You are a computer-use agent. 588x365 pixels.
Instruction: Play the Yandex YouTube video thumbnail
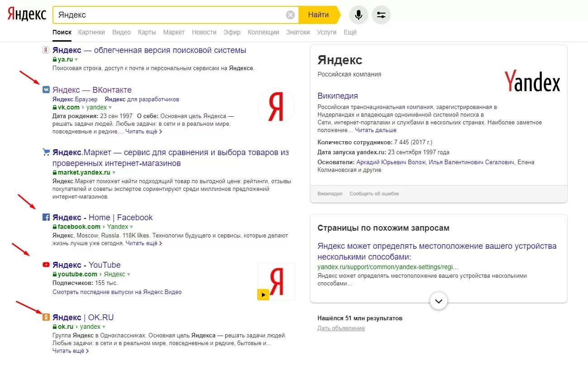[276, 281]
